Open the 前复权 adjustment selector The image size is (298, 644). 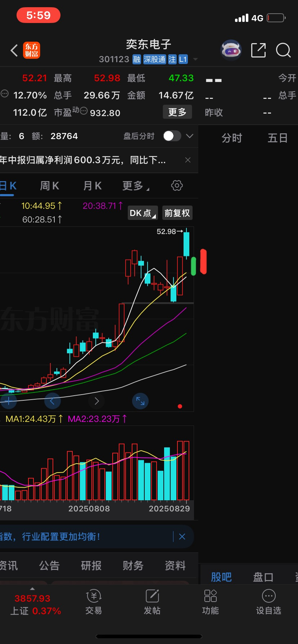[x=177, y=213]
